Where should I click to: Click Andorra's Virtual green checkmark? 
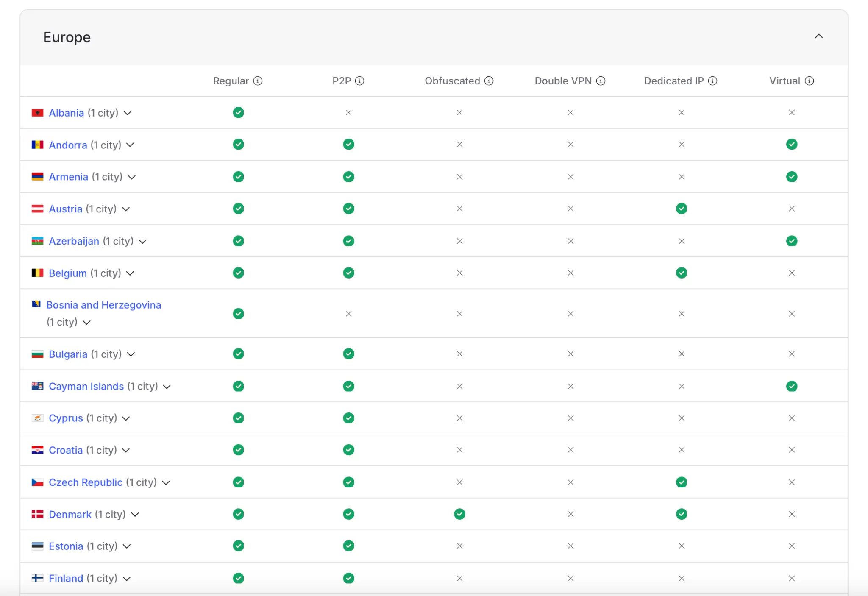click(x=792, y=145)
